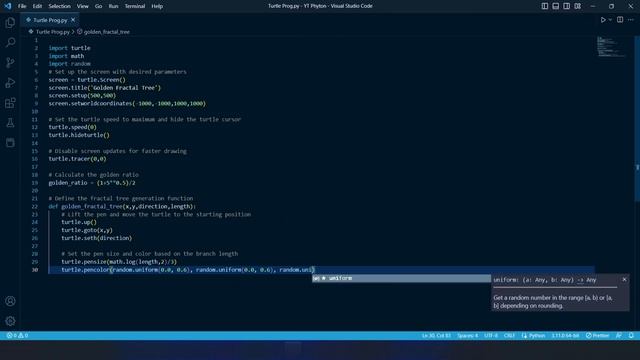Click on 'import turtle' line
This screenshot has height=360, width=640.
69,48
